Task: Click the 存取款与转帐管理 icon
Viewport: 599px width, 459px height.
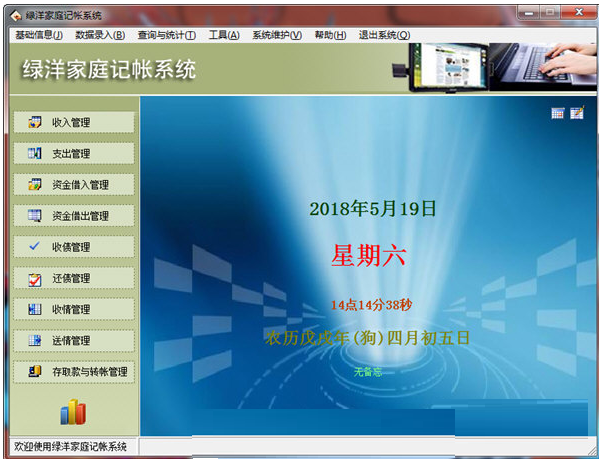Action: pyautogui.click(x=35, y=371)
